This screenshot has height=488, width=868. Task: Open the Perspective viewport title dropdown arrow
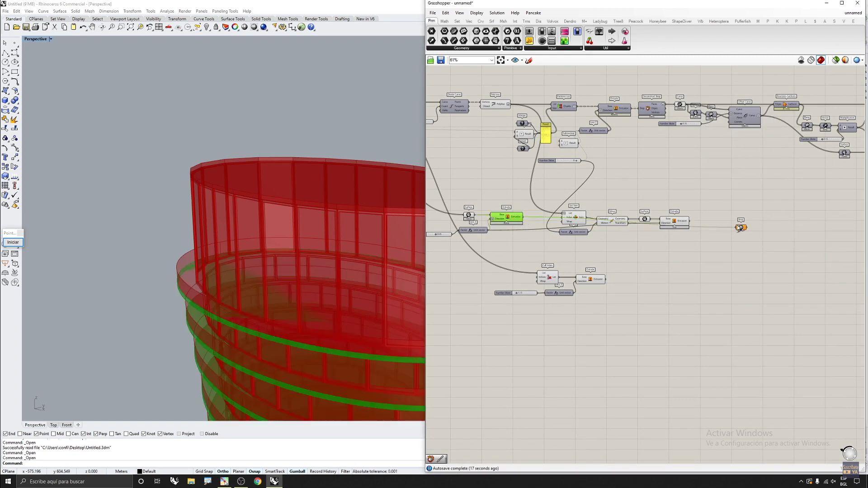point(51,39)
